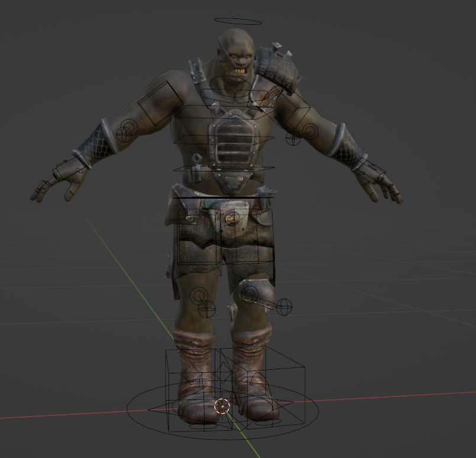
Task: Click the mesh forearm bracer on the screen-right arm
Action: 346,145
